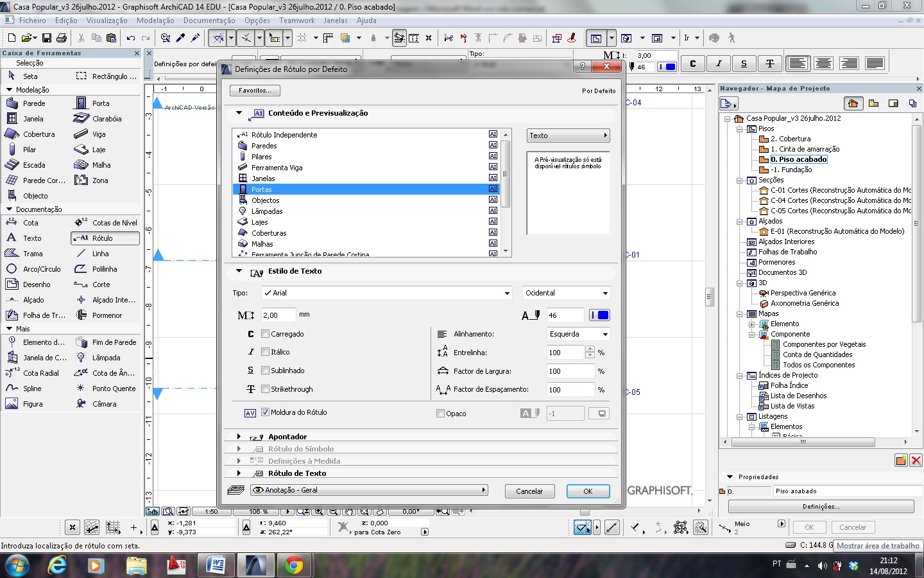Open the Ficheiro menu
Image resolution: width=924 pixels, height=578 pixels.
(32, 21)
